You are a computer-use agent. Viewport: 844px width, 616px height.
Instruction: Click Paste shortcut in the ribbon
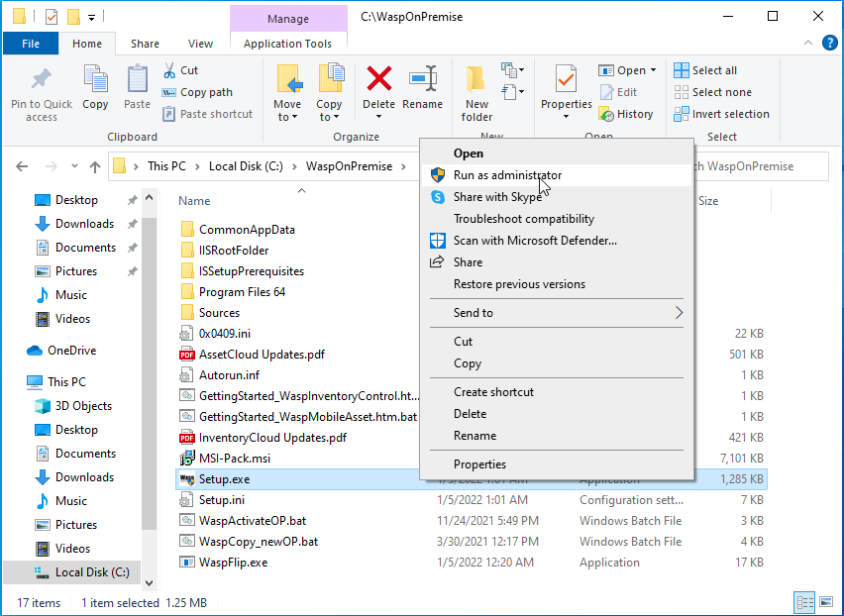208,114
